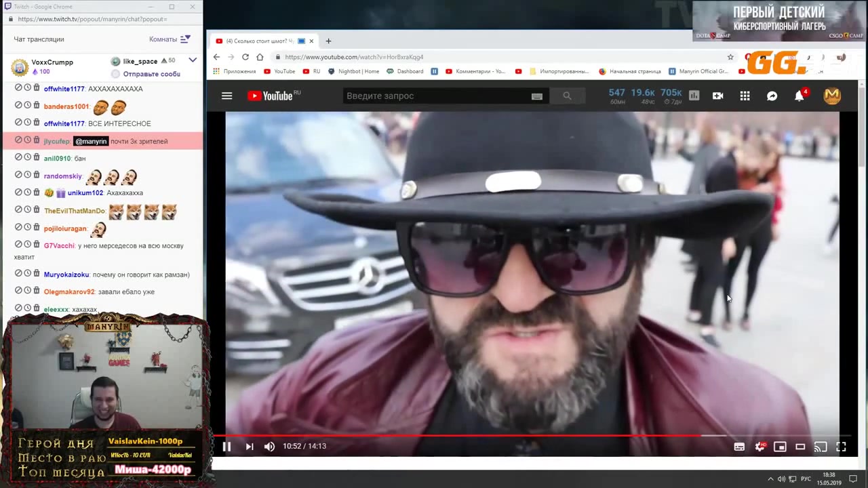Open the Приложения apps bookmark
Viewport: 868px width, 488px height.
(234, 71)
